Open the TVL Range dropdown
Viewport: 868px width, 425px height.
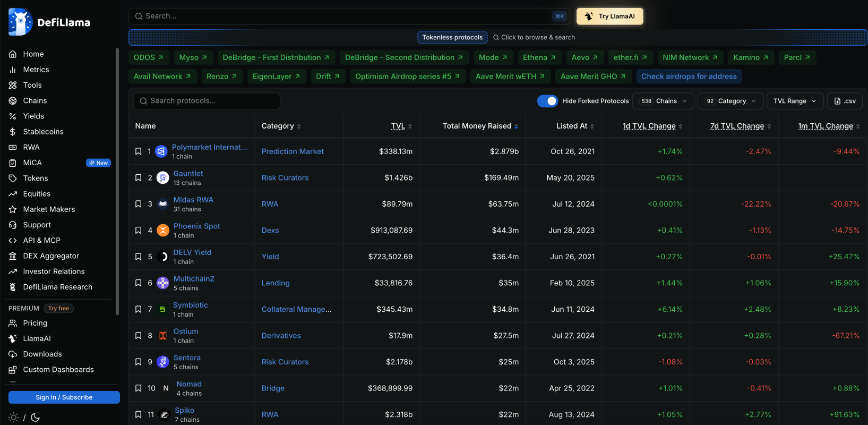pyautogui.click(x=795, y=101)
